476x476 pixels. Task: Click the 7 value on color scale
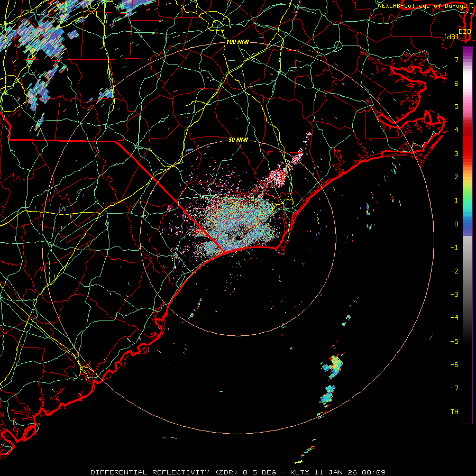tap(456, 59)
